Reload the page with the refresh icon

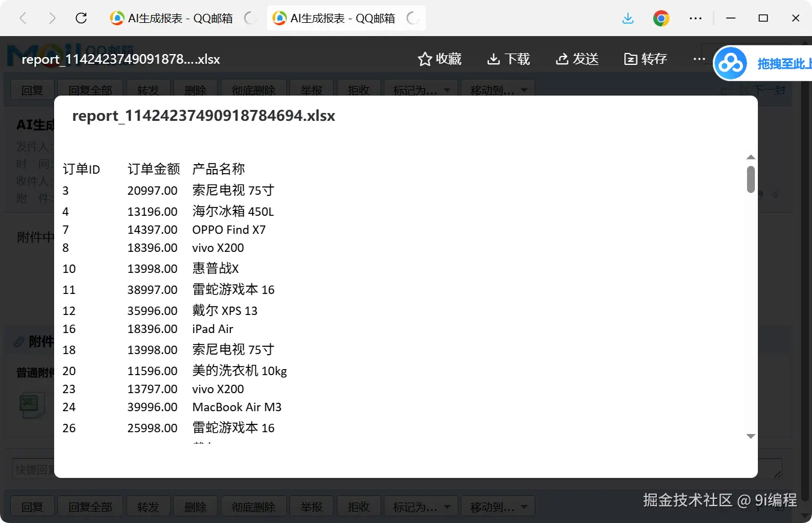click(81, 18)
